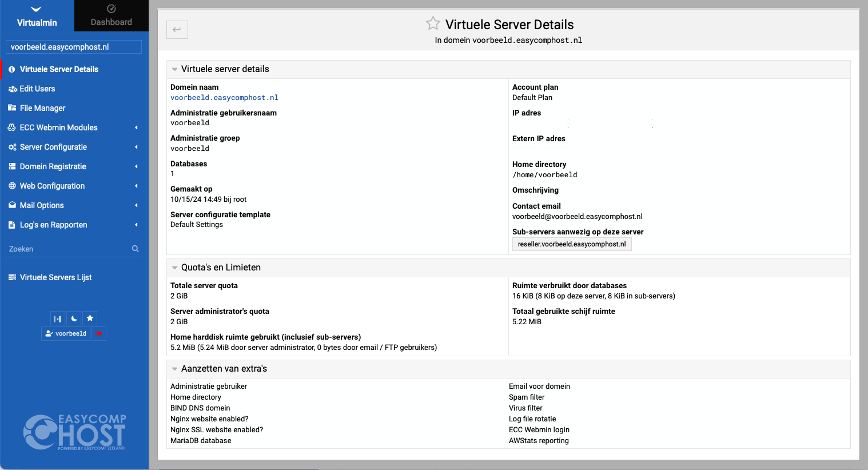Viewport: 868px width, 470px height.
Task: Select the /home/voorbeeld directory text
Action: point(545,175)
